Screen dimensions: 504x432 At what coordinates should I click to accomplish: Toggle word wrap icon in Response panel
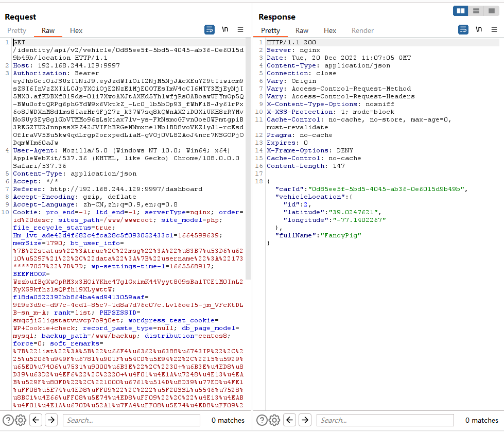(x=463, y=29)
